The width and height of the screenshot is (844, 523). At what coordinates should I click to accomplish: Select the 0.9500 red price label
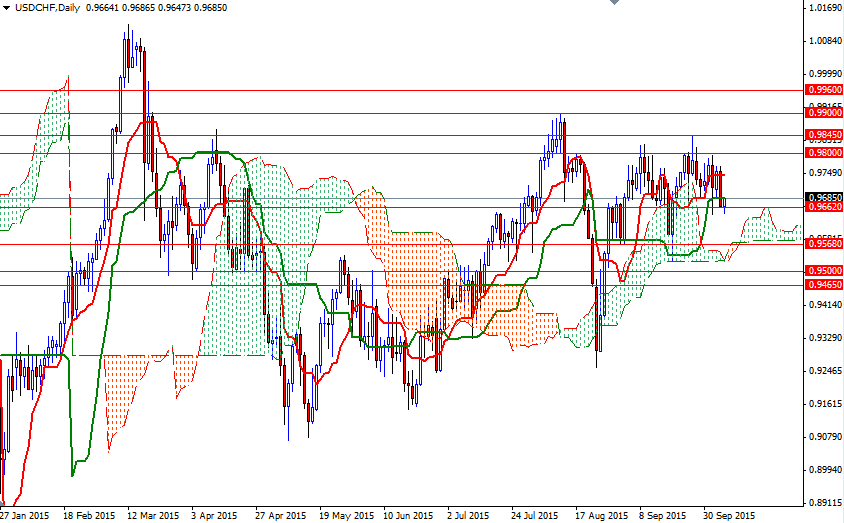824,271
